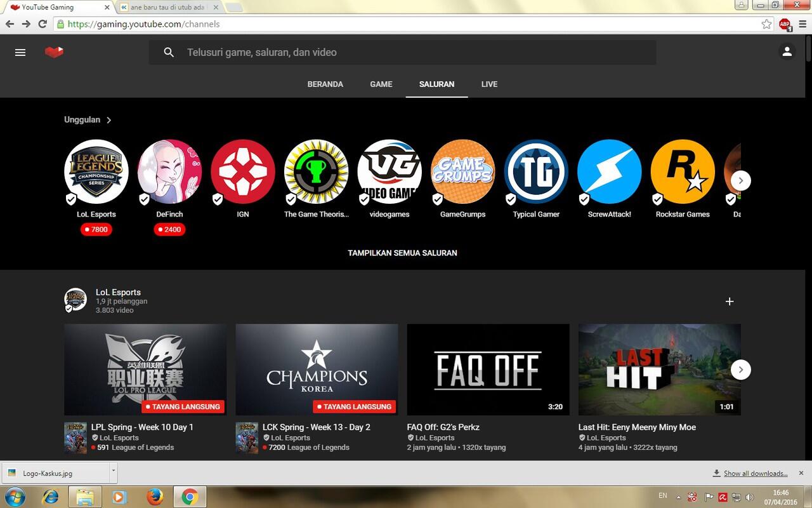Click the search magnifier icon
The image size is (812, 508).
pos(169,52)
